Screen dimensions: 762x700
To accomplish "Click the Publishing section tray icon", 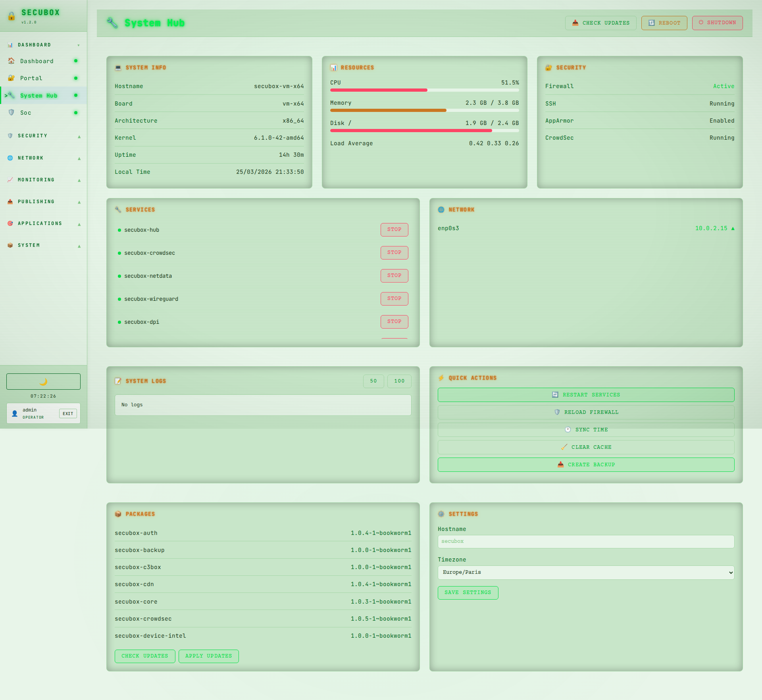I will click(x=10, y=202).
